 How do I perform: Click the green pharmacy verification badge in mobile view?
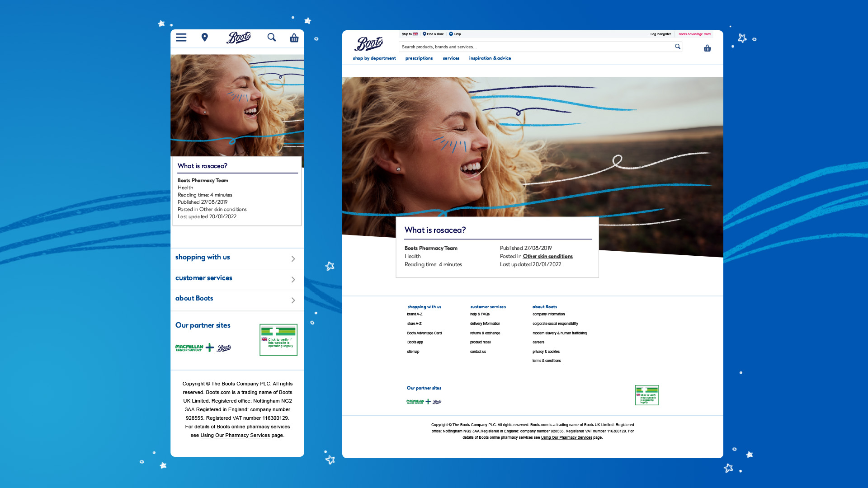tap(278, 340)
